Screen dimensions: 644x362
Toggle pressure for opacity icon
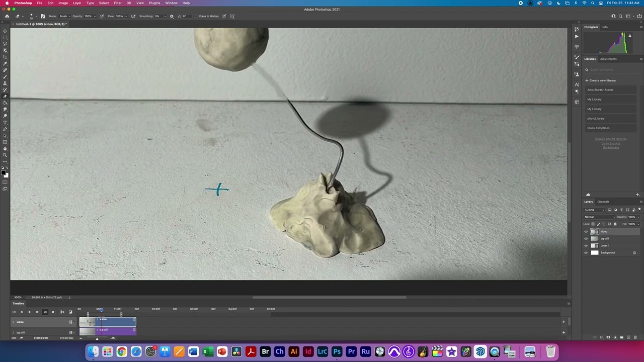click(102, 16)
